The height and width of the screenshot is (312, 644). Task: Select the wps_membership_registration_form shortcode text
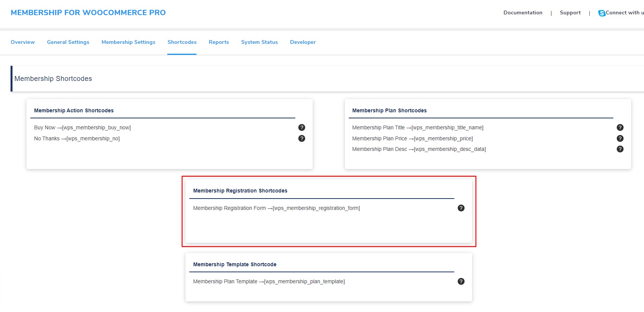(316, 208)
